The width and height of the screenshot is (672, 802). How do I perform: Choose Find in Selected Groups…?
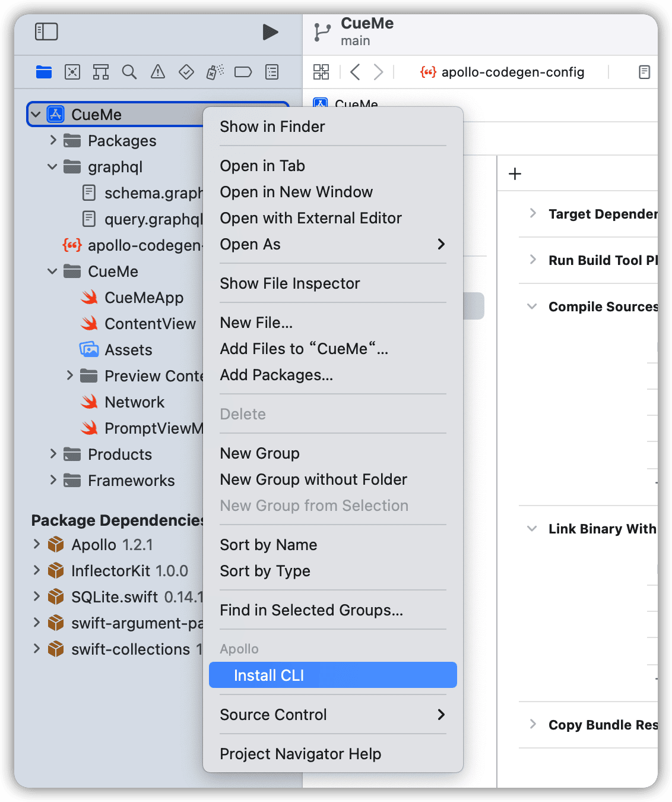(333, 610)
